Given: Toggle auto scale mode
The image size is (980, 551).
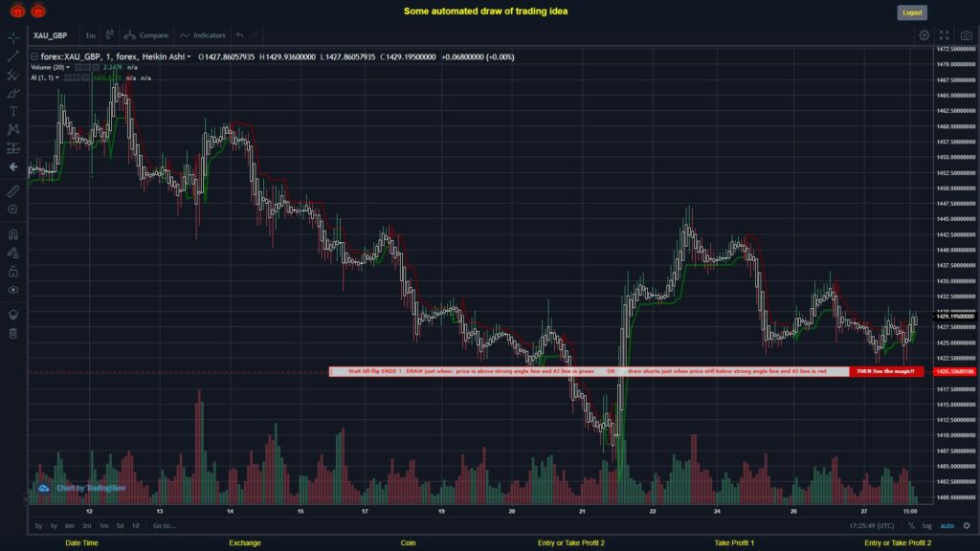Looking at the screenshot, I should 947,526.
